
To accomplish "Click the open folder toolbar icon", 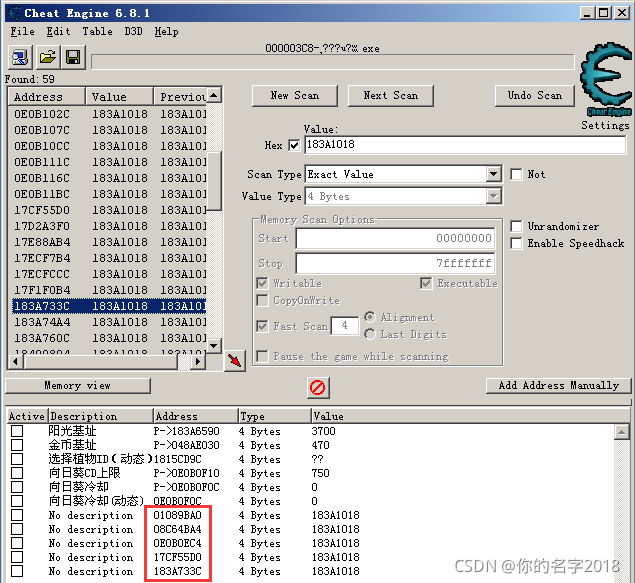I will pyautogui.click(x=47, y=57).
